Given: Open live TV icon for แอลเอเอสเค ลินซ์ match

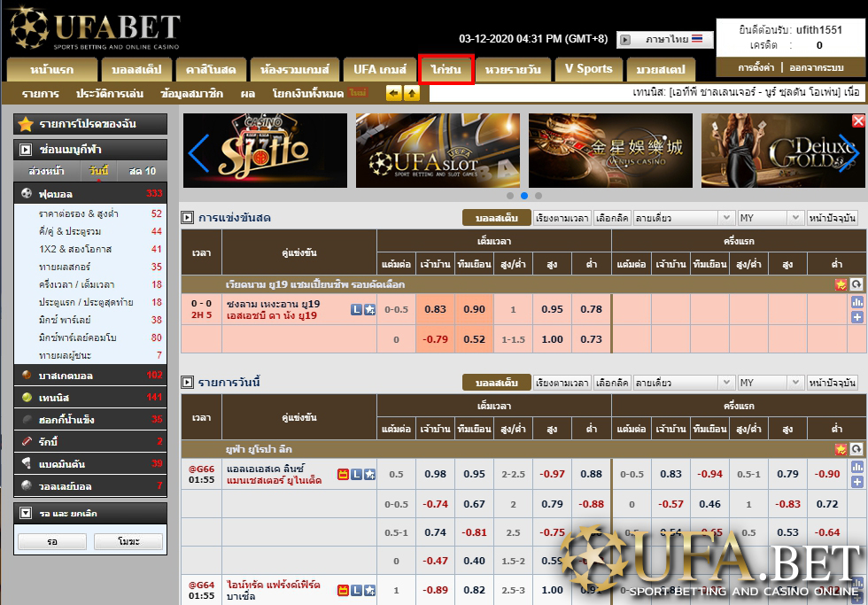Looking at the screenshot, I should (x=344, y=475).
